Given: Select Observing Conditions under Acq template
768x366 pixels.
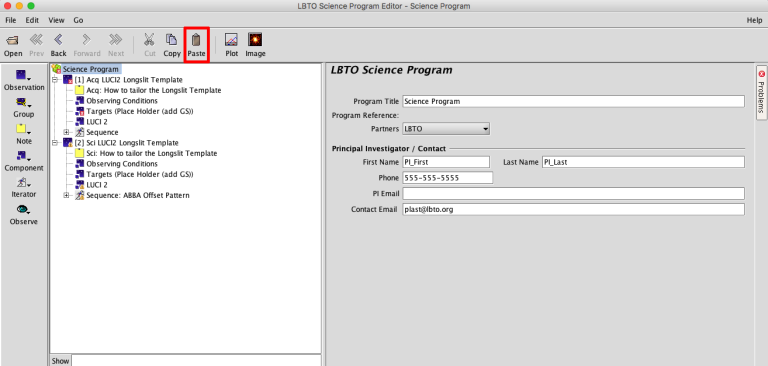Looking at the screenshot, I should pyautogui.click(x=122, y=100).
